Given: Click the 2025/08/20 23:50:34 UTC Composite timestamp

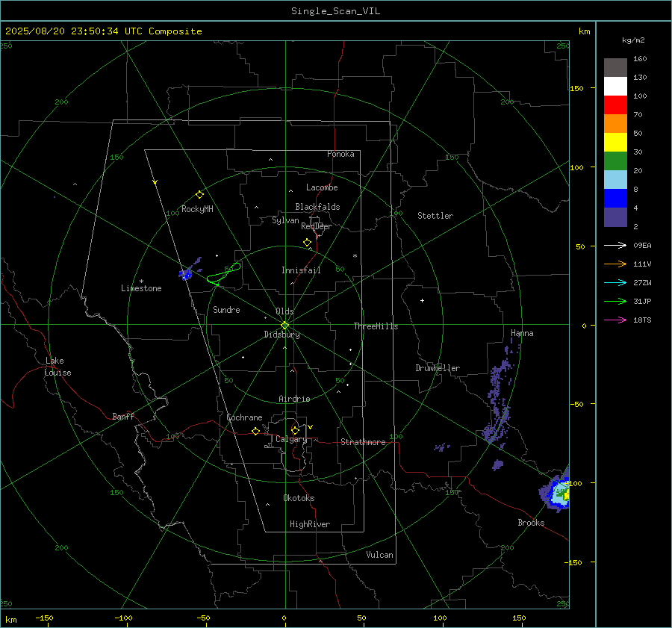Looking at the screenshot, I should [104, 31].
